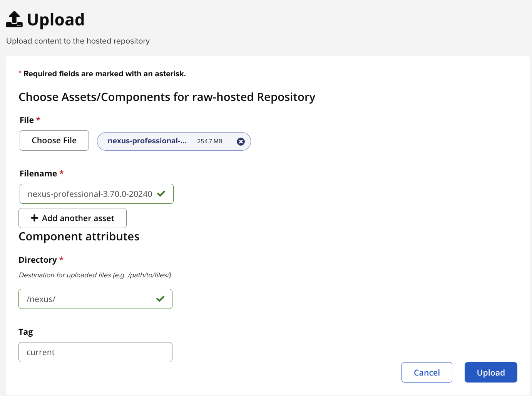Click the Upload header icon
532x396 pixels.
pyautogui.click(x=15, y=19)
